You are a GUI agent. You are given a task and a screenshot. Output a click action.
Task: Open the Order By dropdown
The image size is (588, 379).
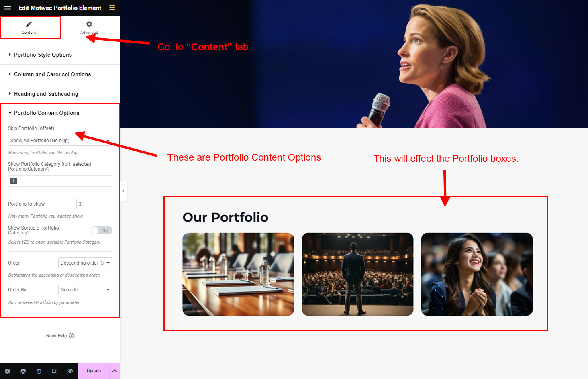(x=85, y=290)
